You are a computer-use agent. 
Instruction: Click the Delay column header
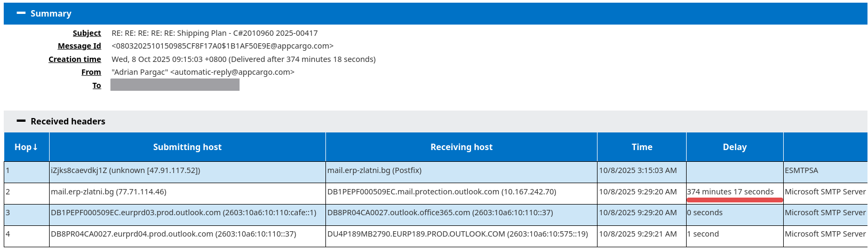click(x=735, y=147)
